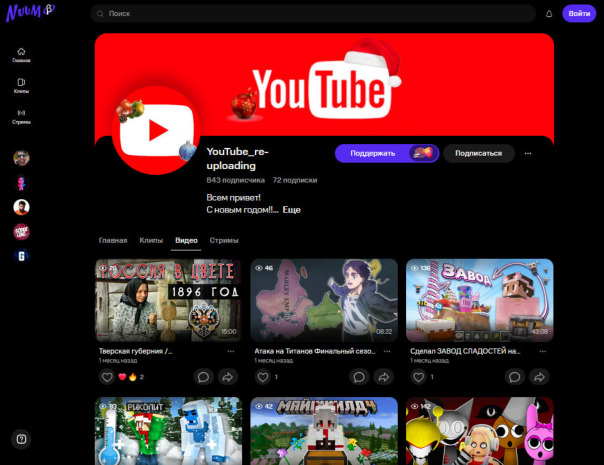Open the Sprunki cartoon characters thumbnail
Viewport: 604px width, 465px height.
tap(480, 431)
